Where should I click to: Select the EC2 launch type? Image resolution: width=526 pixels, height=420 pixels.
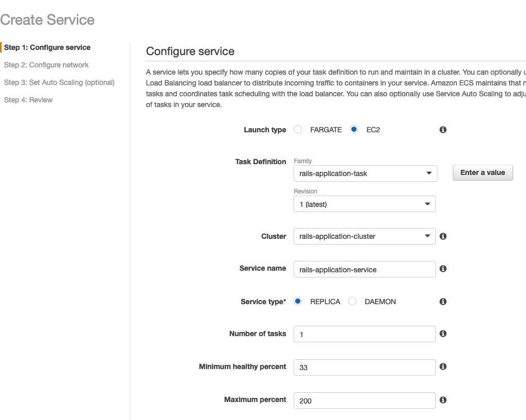tap(354, 129)
